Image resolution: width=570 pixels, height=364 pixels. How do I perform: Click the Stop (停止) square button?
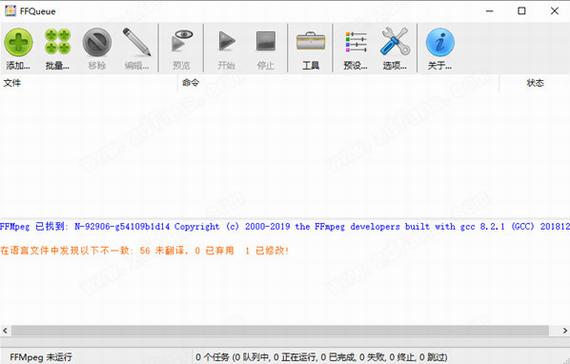click(x=266, y=41)
